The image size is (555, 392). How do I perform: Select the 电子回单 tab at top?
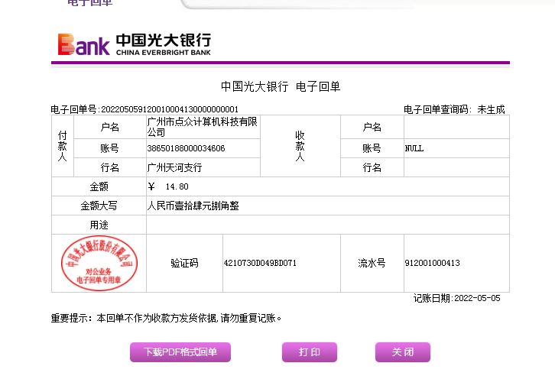click(x=89, y=3)
